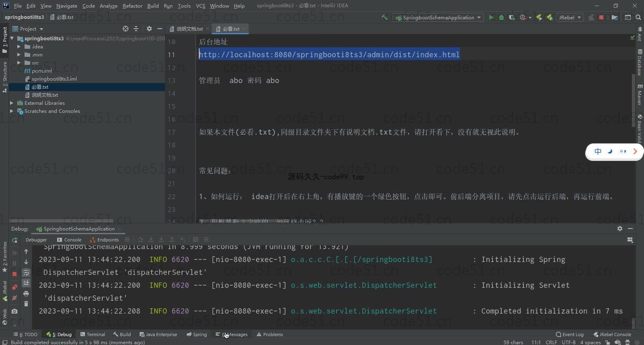The height and width of the screenshot is (345, 644).
Task: Open the profiler dropdown arrow
Action: (x=530, y=17)
